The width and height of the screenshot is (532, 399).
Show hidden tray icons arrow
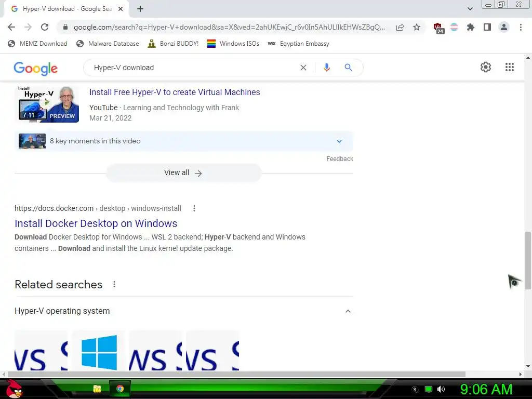(415, 390)
